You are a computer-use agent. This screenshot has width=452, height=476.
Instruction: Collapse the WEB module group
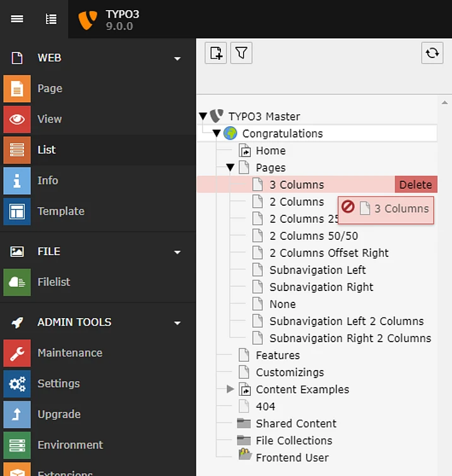(x=177, y=58)
